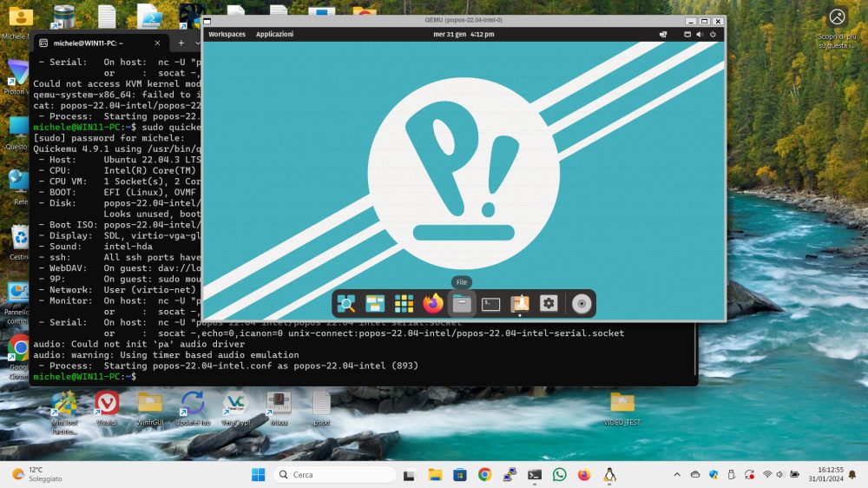Show hidden icons in Windows system tray
This screenshot has width=868, height=488.
pos(677,475)
